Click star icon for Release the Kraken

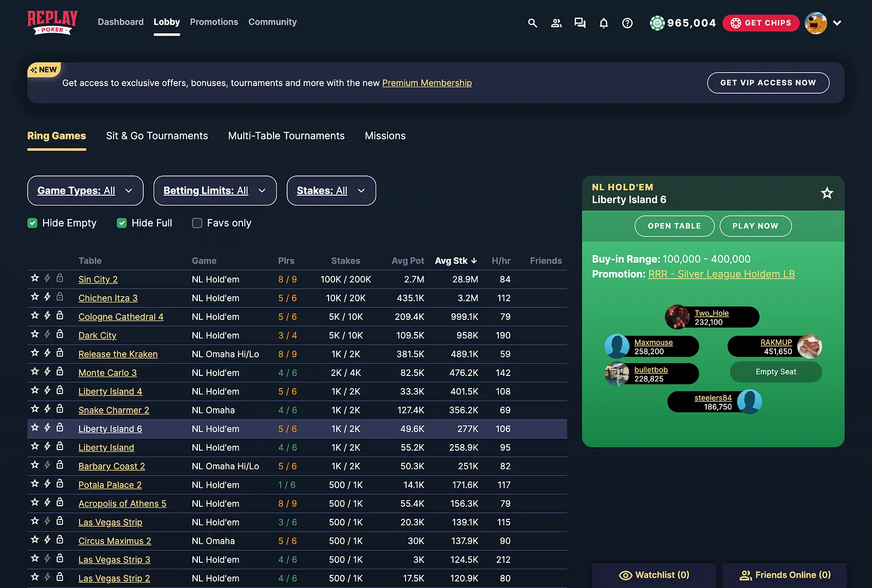35,353
